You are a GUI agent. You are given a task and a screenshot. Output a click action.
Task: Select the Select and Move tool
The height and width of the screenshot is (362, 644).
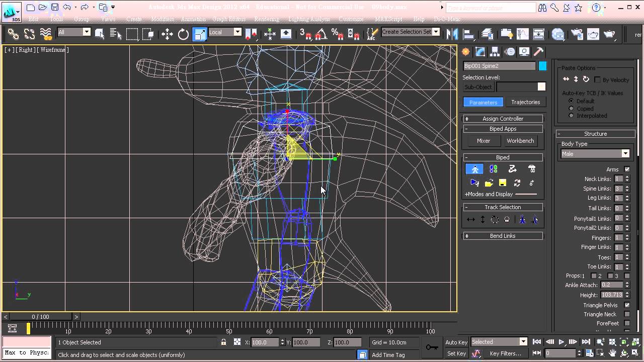167,34
